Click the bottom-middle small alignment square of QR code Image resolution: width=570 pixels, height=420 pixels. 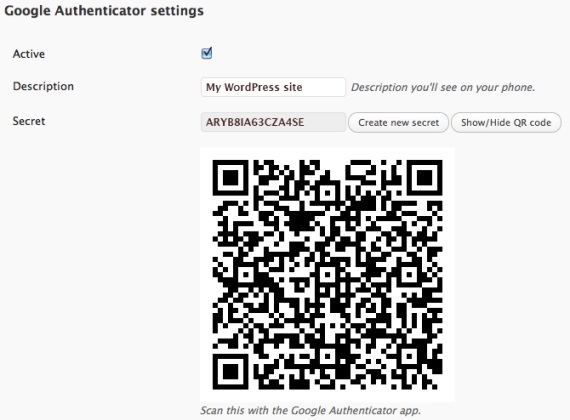pyautogui.click(x=328, y=356)
